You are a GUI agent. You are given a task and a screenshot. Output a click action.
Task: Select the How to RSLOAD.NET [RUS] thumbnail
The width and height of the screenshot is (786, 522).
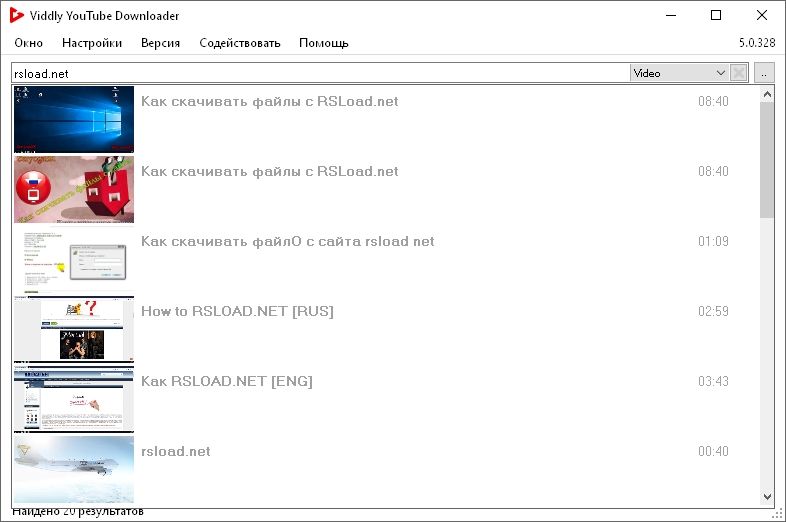click(74, 329)
